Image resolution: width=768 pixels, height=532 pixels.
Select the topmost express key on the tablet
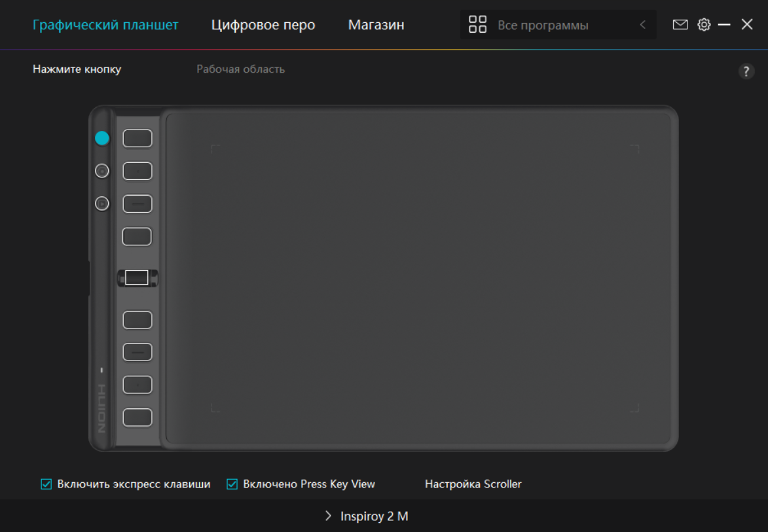[137, 138]
